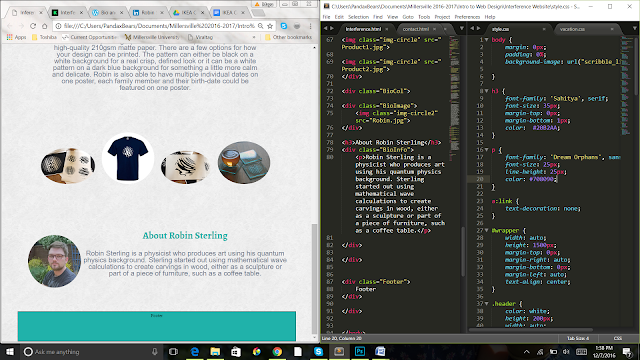Click the navy t-shirt product image
The height and width of the screenshot is (360, 640).
128,158
